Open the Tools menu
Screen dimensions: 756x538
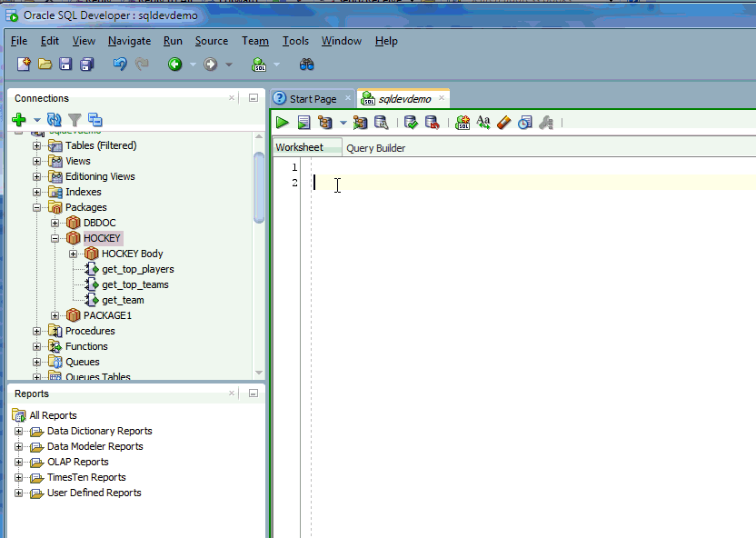[x=295, y=41]
